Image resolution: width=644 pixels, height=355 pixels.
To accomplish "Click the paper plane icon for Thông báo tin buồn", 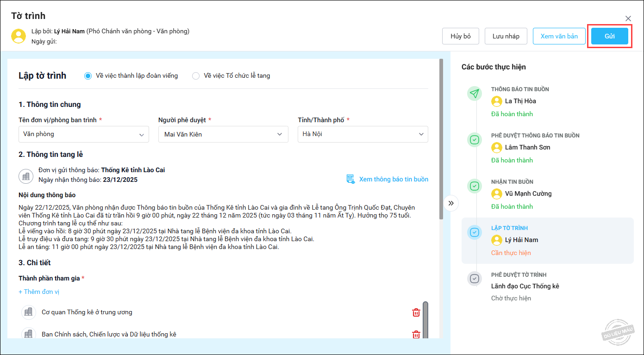I will (474, 93).
